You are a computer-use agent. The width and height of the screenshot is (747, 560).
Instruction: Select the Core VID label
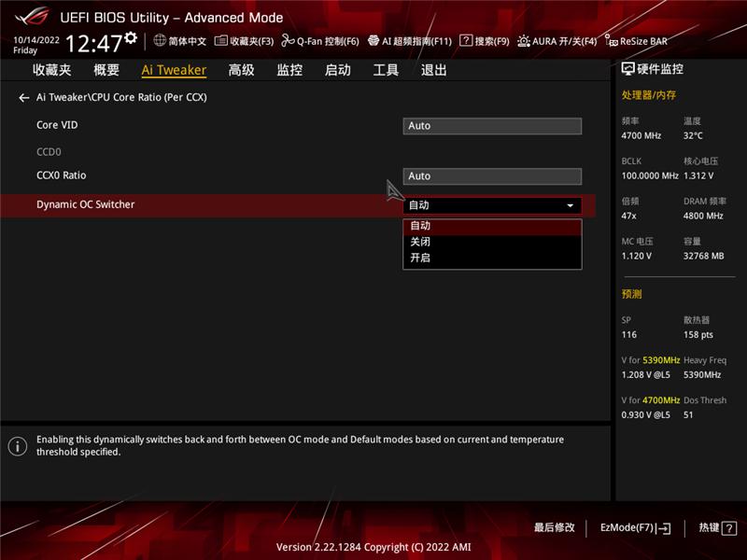pos(57,125)
